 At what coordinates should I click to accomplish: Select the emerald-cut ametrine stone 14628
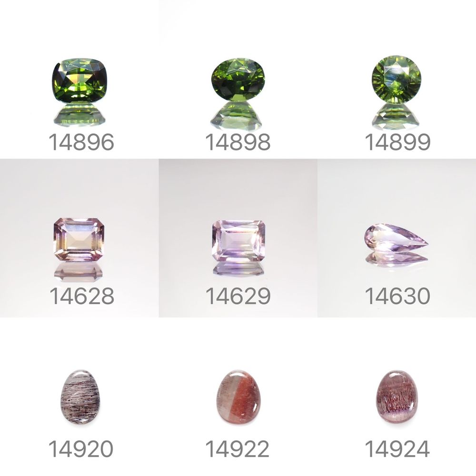(x=79, y=239)
